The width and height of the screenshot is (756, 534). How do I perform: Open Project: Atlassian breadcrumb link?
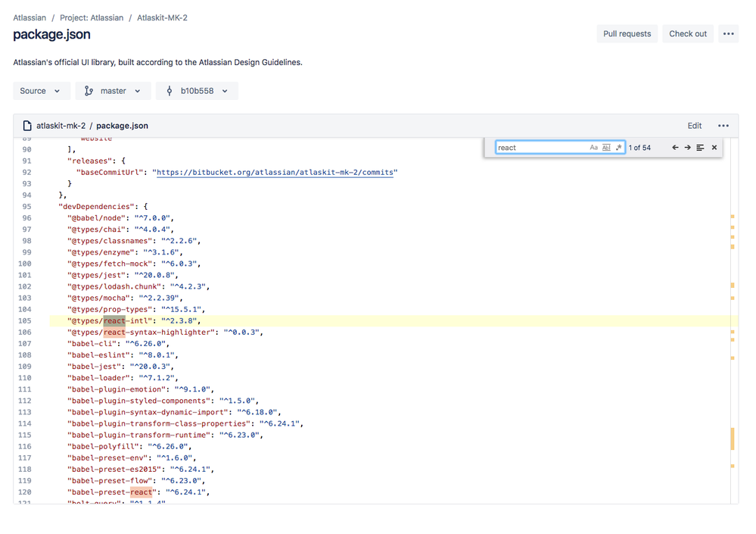point(92,18)
